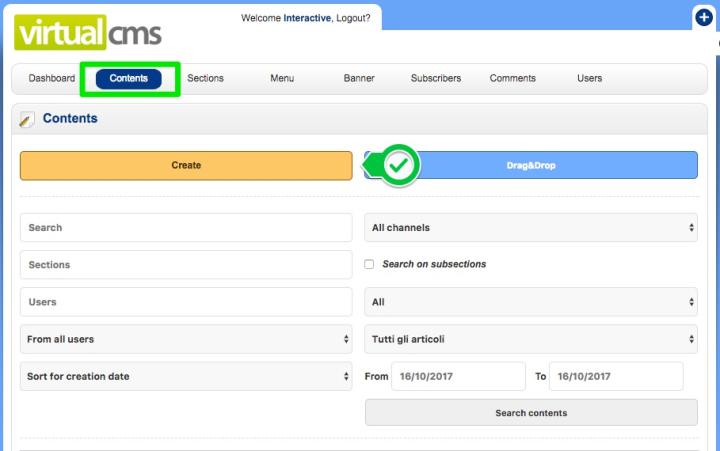The width and height of the screenshot is (720, 451).
Task: Open Sort for creation date dropdown
Action: (x=186, y=376)
